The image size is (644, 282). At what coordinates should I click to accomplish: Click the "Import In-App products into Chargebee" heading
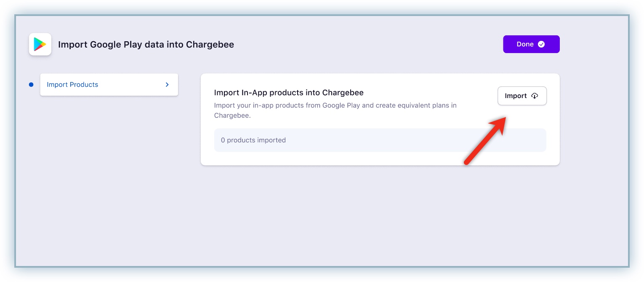point(289,93)
